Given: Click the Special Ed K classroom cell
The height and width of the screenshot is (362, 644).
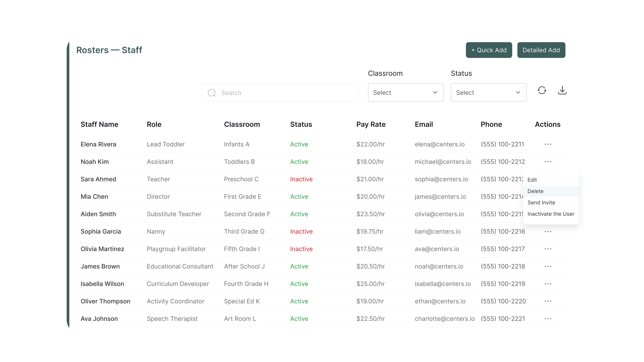Looking at the screenshot, I should pos(242,302).
